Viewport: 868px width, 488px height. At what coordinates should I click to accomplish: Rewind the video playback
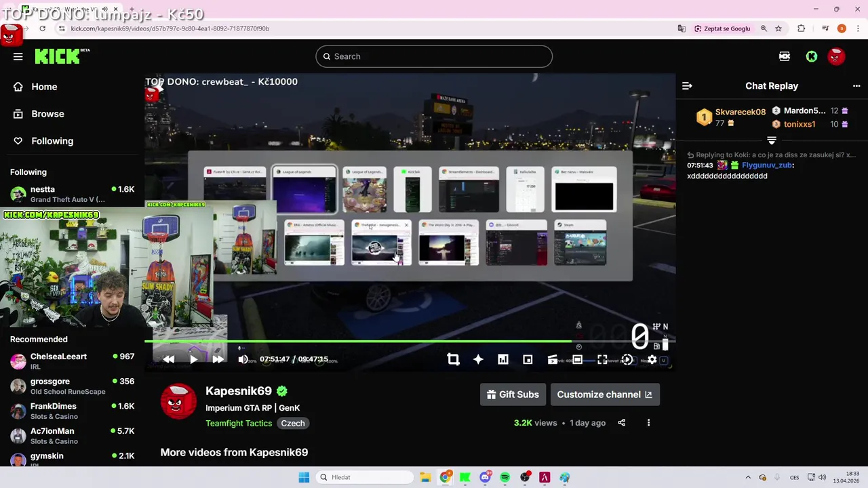(169, 359)
